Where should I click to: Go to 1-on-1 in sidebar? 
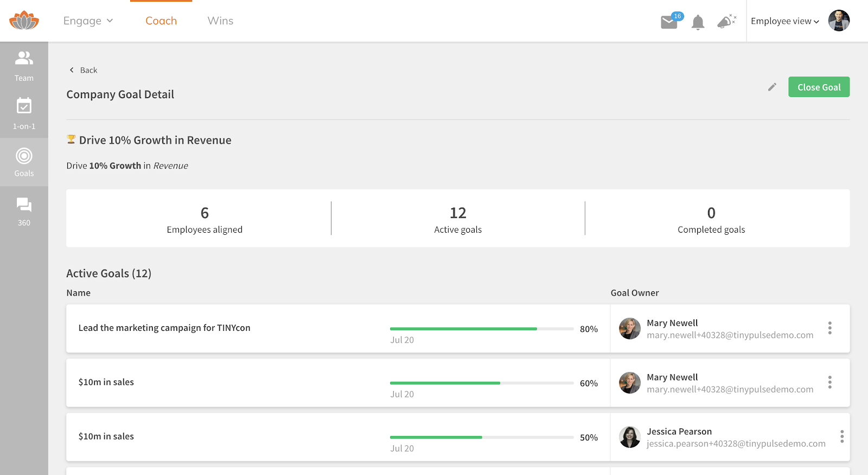point(24,113)
